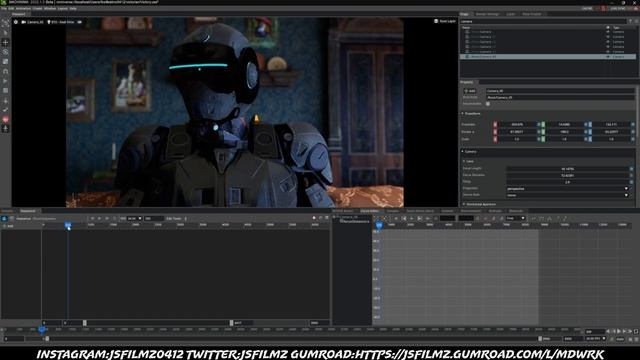
Task: Open the viewport eye visibility menu
Action: pyautogui.click(x=80, y=22)
